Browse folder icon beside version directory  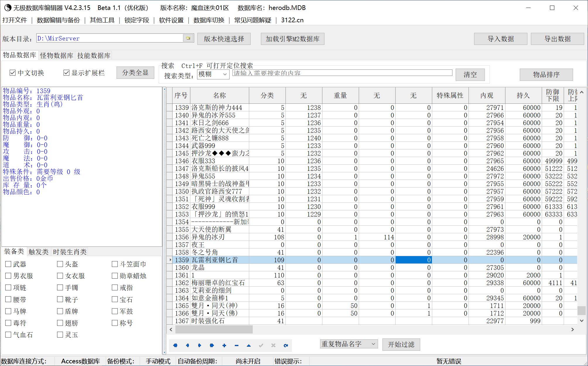click(188, 38)
